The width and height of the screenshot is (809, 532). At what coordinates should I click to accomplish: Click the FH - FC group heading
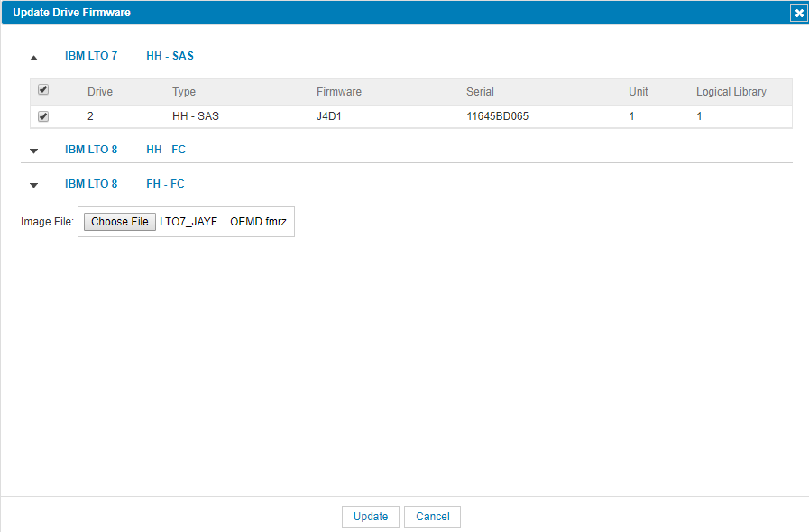click(165, 184)
